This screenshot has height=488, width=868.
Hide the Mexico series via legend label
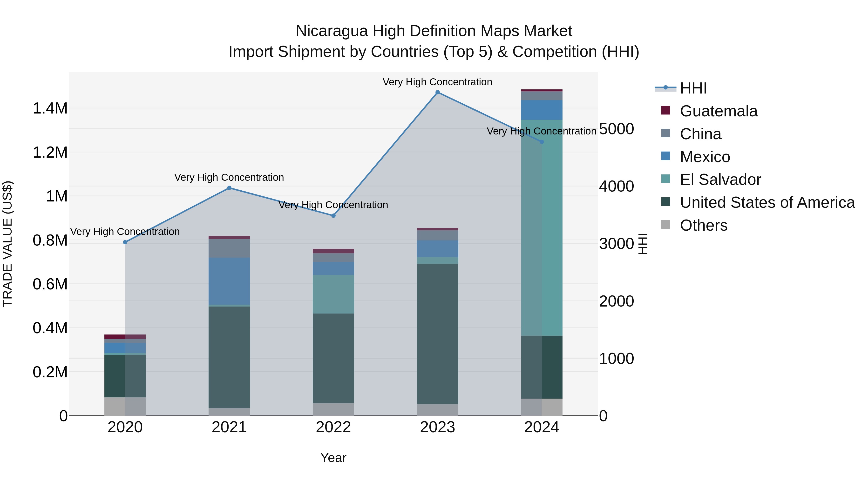pos(705,157)
